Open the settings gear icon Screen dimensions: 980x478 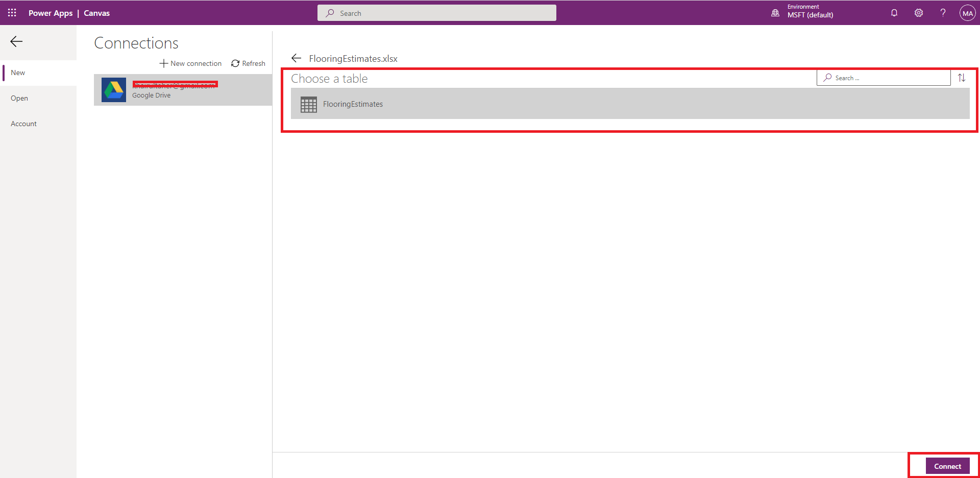(919, 13)
